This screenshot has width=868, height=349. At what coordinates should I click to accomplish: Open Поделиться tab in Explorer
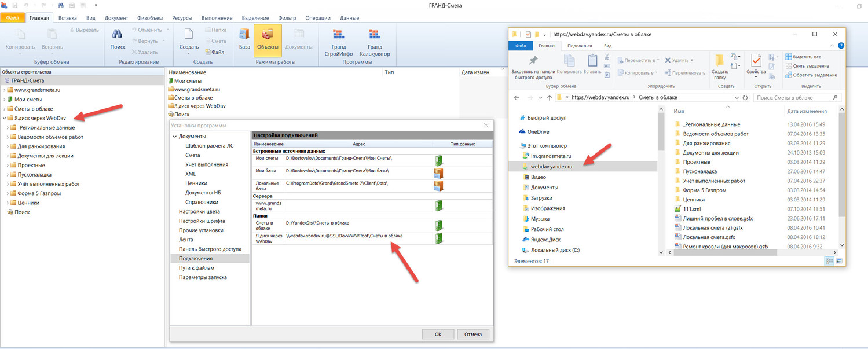pyautogui.click(x=580, y=46)
